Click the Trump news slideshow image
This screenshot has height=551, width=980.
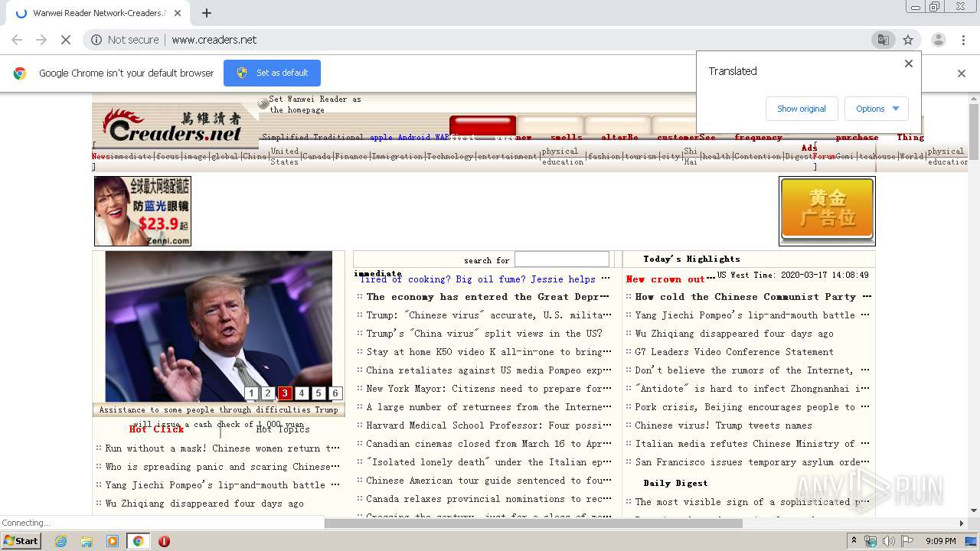pyautogui.click(x=219, y=326)
